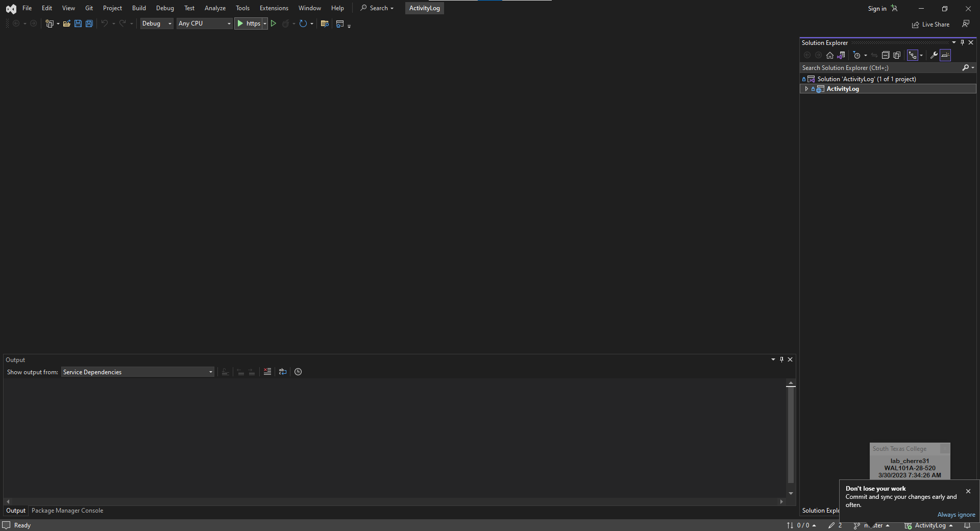Viewport: 980px width, 531px height.
Task: Click the Redo arrow icon
Action: click(122, 23)
